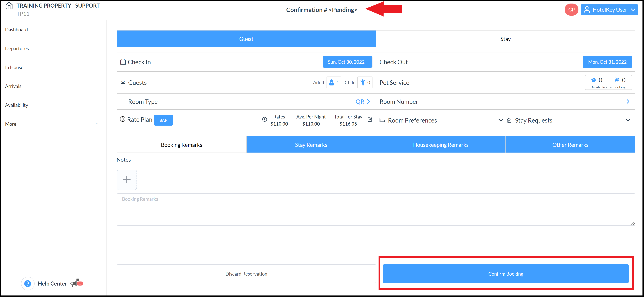Switch to the Stay tab
This screenshot has height=297, width=644.
505,39
